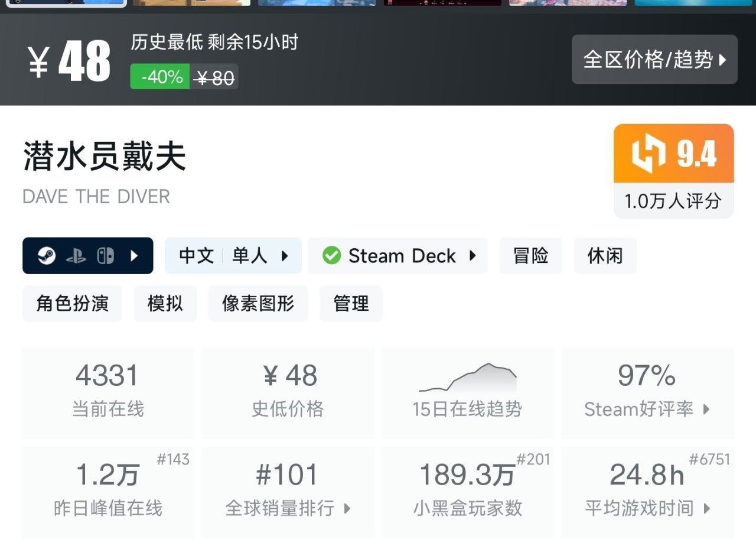Tap the #143 rank on the peak online card
Viewport: 756px width, 546px height.
tap(173, 460)
